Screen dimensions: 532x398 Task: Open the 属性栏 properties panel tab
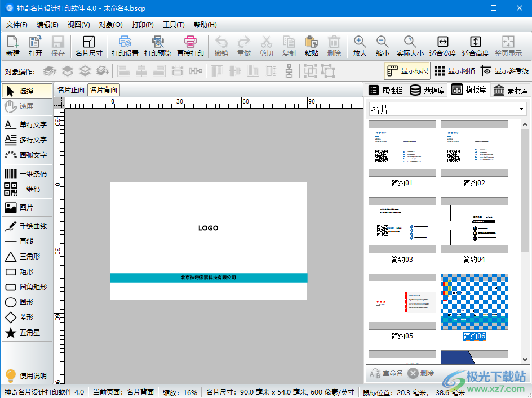[386, 90]
